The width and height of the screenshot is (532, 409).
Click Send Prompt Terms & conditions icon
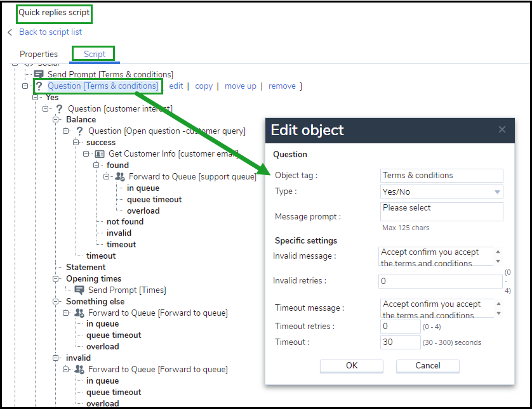pyautogui.click(x=39, y=74)
